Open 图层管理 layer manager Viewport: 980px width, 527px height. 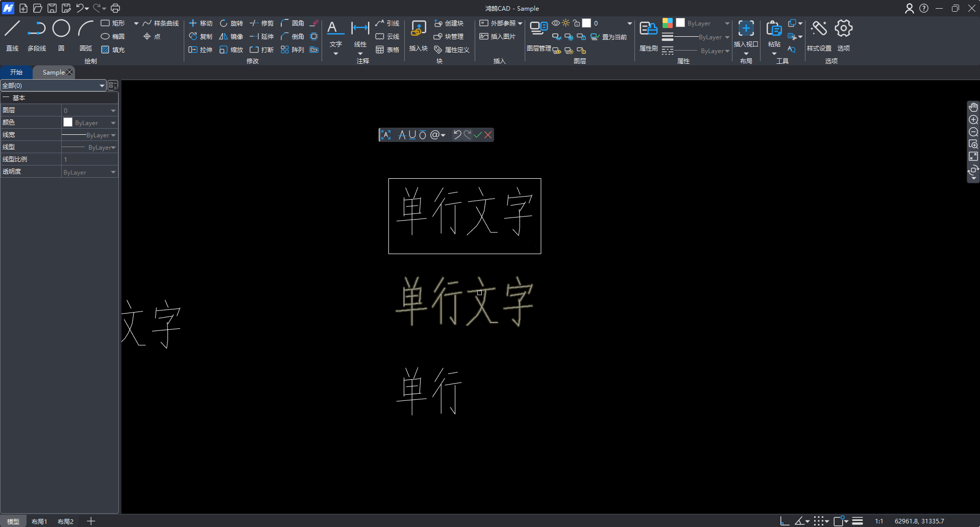pyautogui.click(x=538, y=29)
